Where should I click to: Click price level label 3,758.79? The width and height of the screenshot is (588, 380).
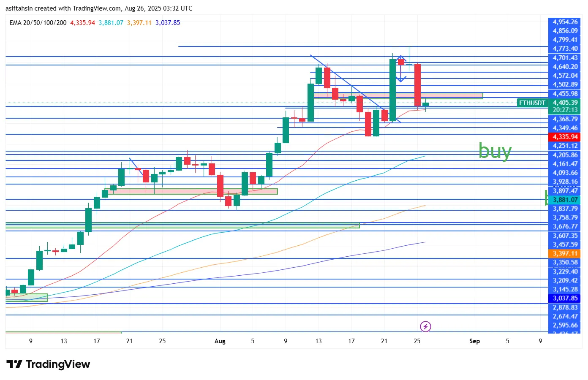pyautogui.click(x=565, y=217)
